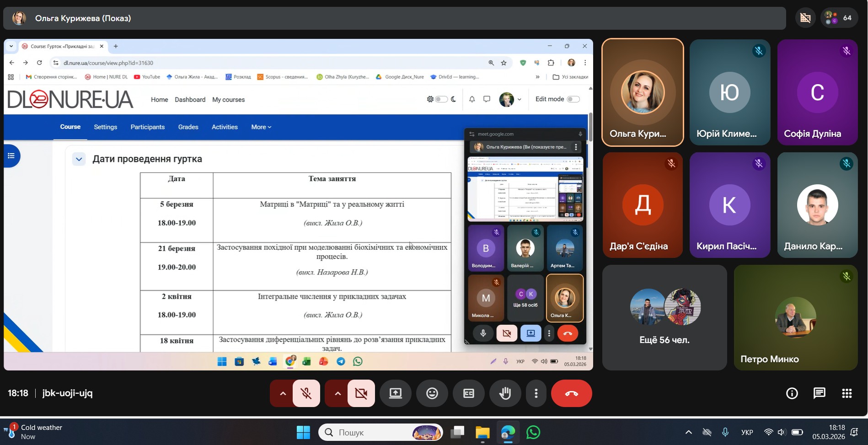Click the large red leave call button
868x445 pixels.
coord(571,393)
